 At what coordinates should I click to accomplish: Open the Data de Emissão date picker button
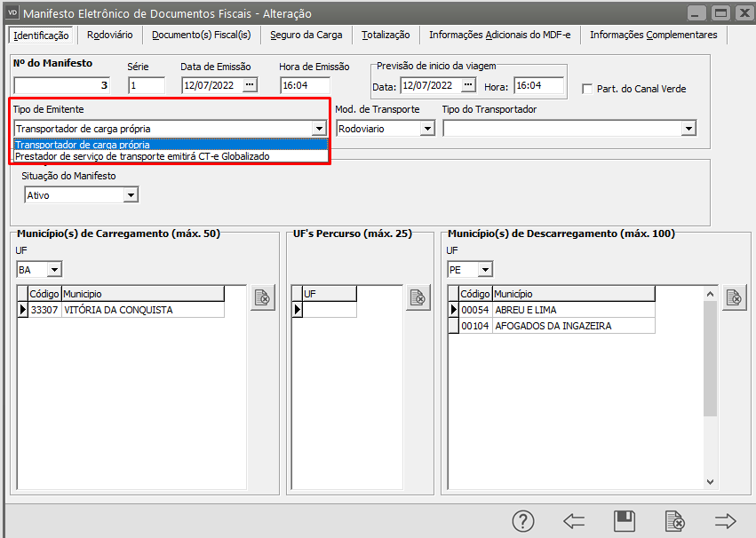pyautogui.click(x=250, y=85)
